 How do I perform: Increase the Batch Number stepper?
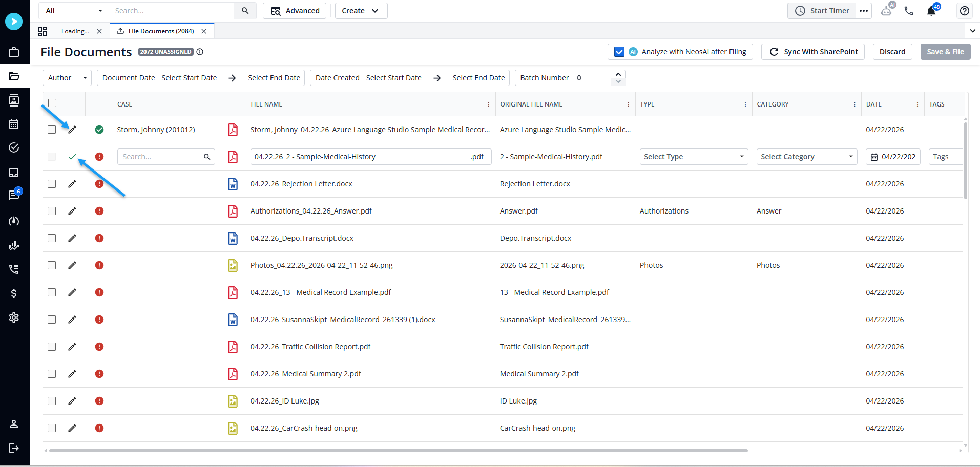(x=618, y=74)
